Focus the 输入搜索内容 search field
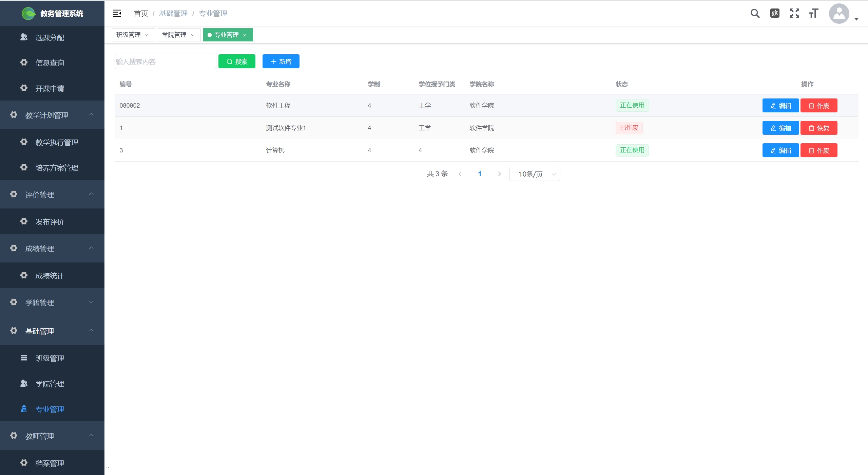 [x=165, y=61]
